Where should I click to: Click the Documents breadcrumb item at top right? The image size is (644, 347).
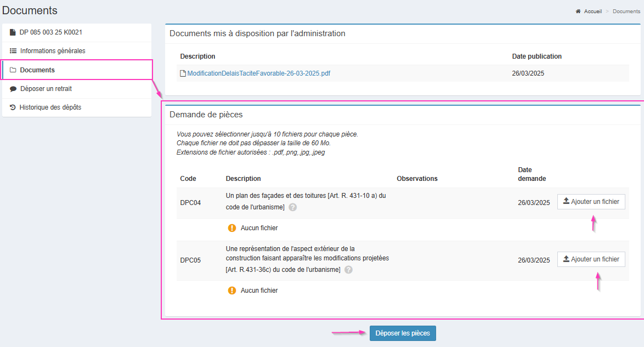tap(626, 12)
